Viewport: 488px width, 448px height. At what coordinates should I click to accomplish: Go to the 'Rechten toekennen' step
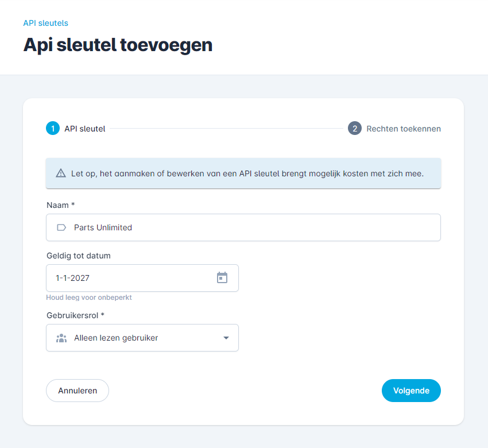pyautogui.click(x=404, y=129)
